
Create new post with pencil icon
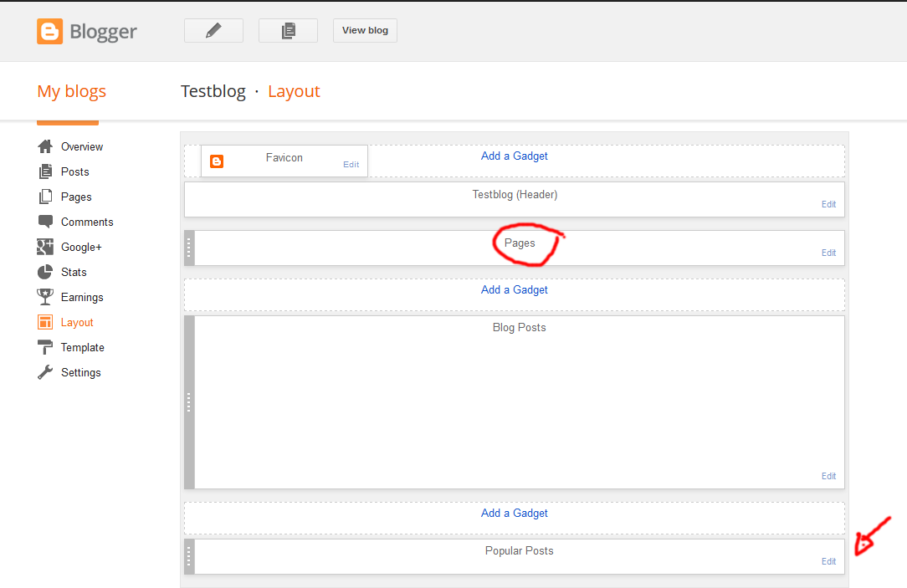coord(213,31)
